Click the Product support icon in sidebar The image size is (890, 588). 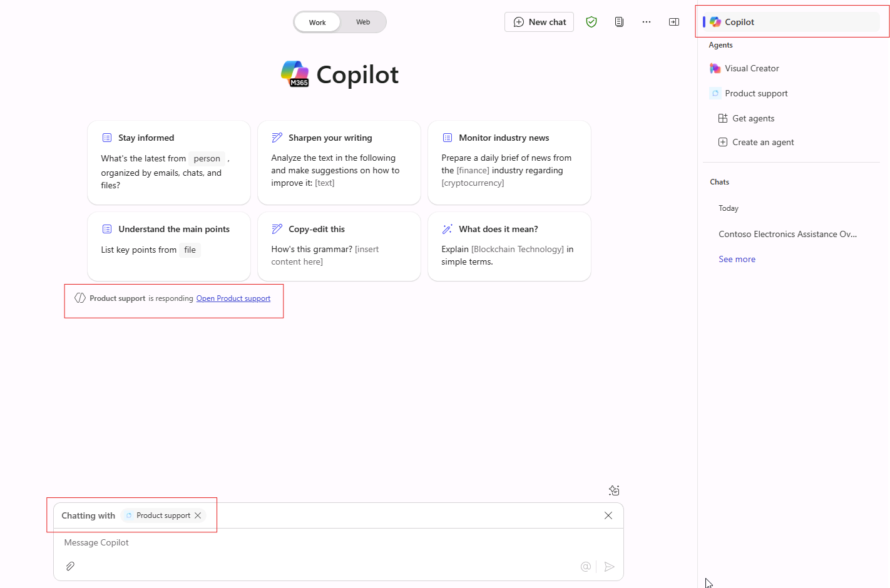point(715,93)
